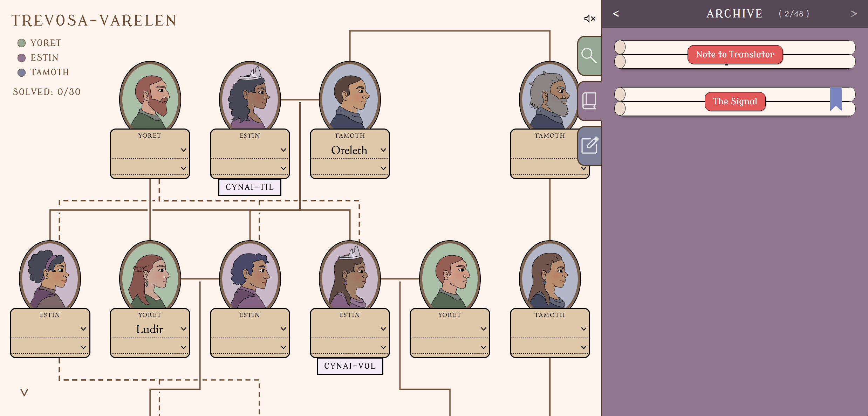Open the magnifying glass search tab
The width and height of the screenshot is (868, 416).
589,56
